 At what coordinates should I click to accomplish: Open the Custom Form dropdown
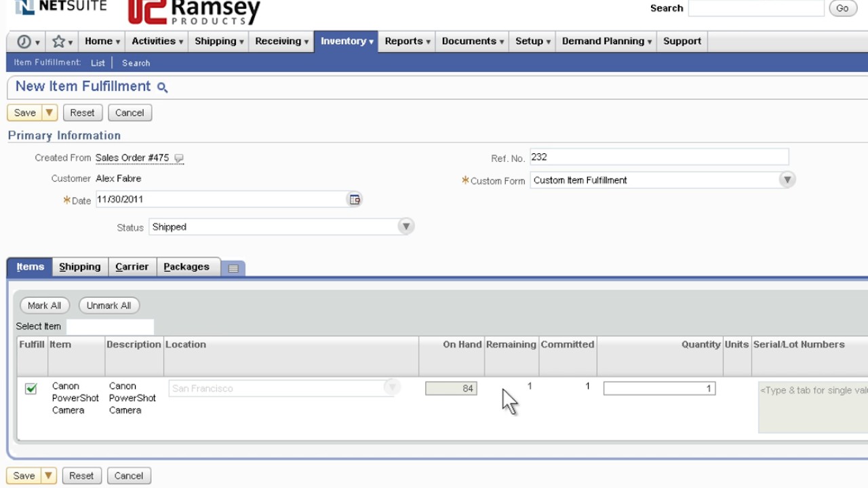(x=787, y=180)
